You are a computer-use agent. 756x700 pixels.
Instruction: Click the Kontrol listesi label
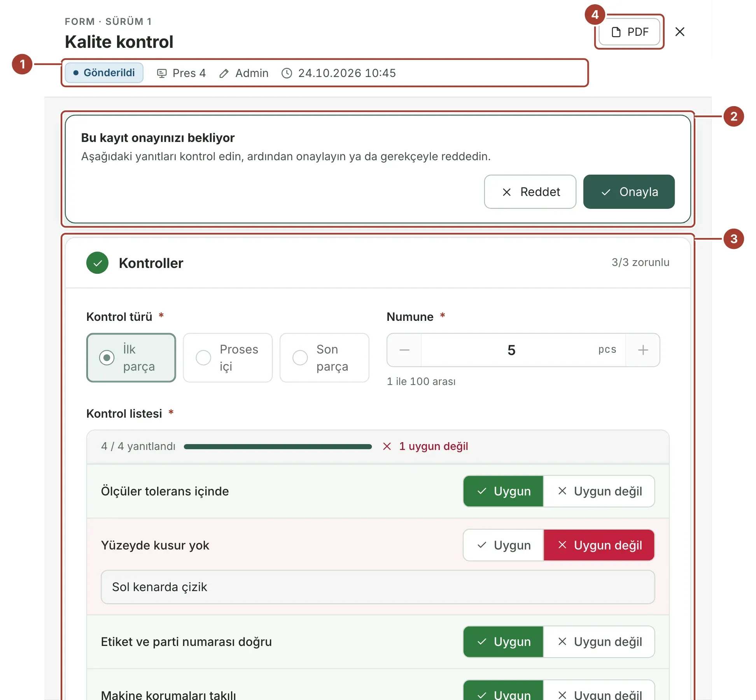pos(124,414)
